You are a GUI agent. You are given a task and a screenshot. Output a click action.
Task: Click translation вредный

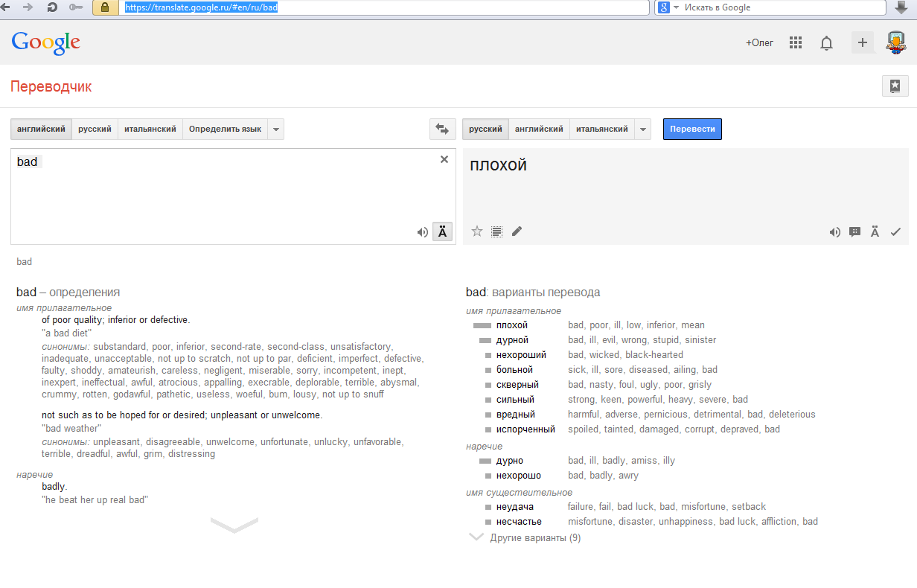(516, 415)
